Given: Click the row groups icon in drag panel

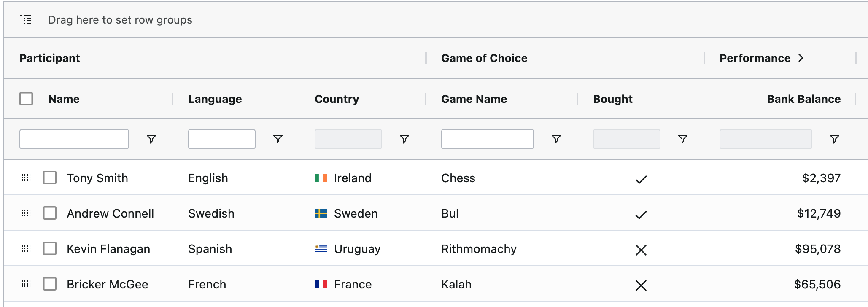Looking at the screenshot, I should pyautogui.click(x=26, y=19).
